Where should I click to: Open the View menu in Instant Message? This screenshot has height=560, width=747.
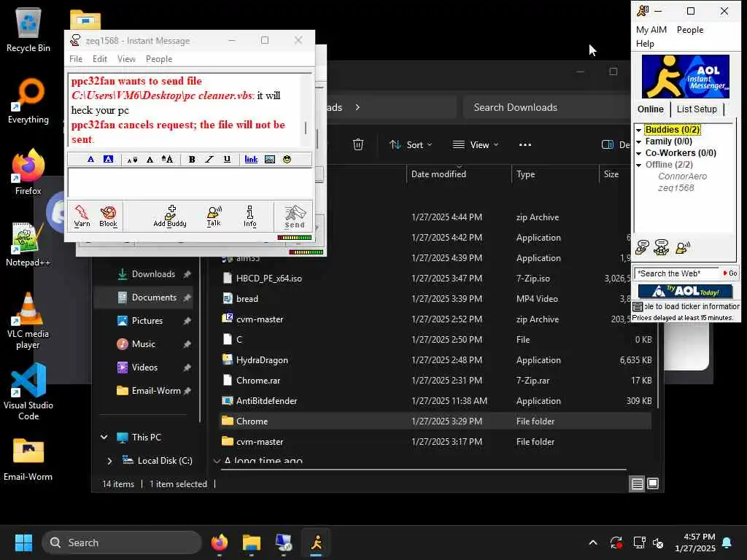(x=126, y=59)
